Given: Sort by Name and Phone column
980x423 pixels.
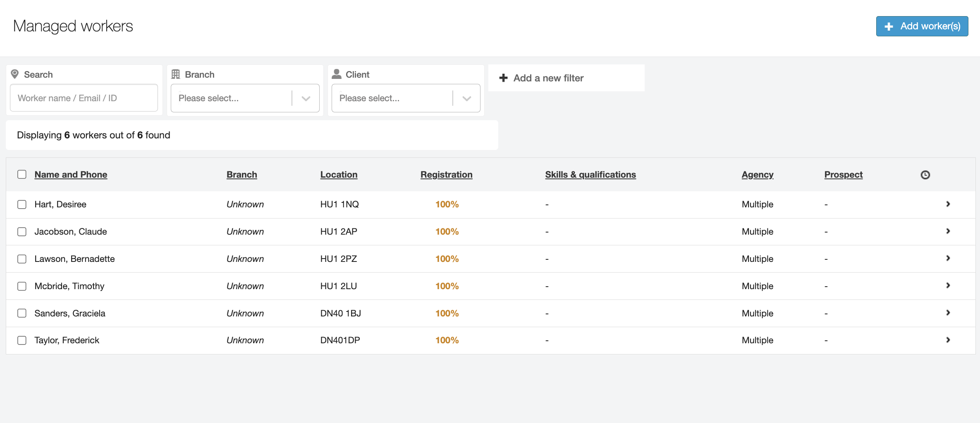Looking at the screenshot, I should coord(71,175).
